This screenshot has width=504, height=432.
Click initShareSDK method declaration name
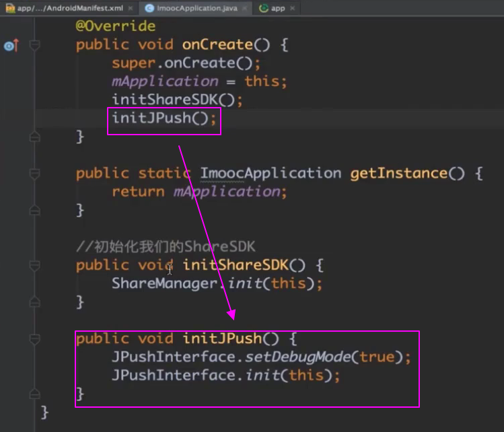point(236,265)
